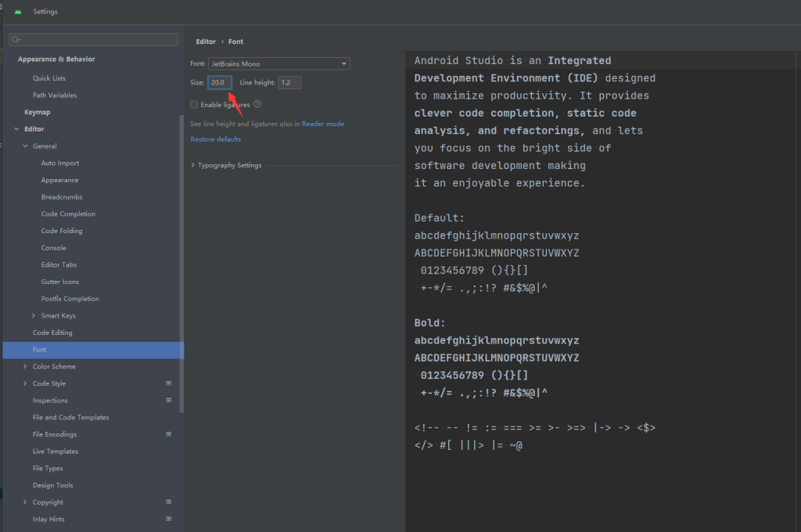
Task: Focus the Line height field
Action: pos(289,82)
